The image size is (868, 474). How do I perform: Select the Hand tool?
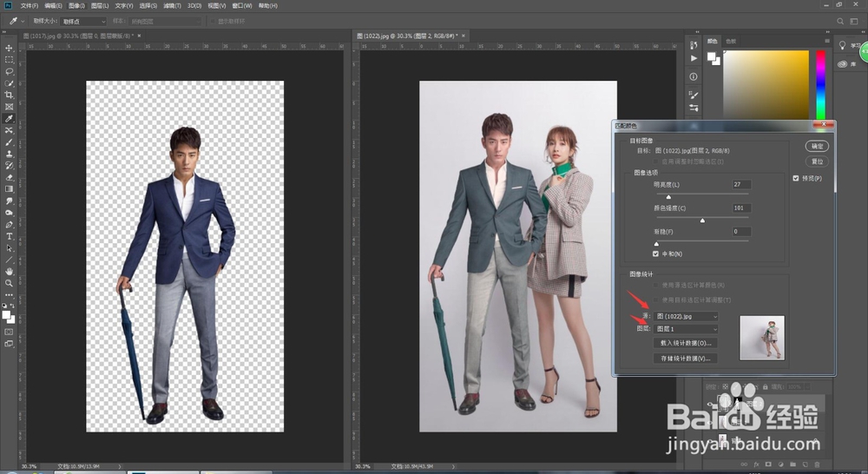point(10,271)
